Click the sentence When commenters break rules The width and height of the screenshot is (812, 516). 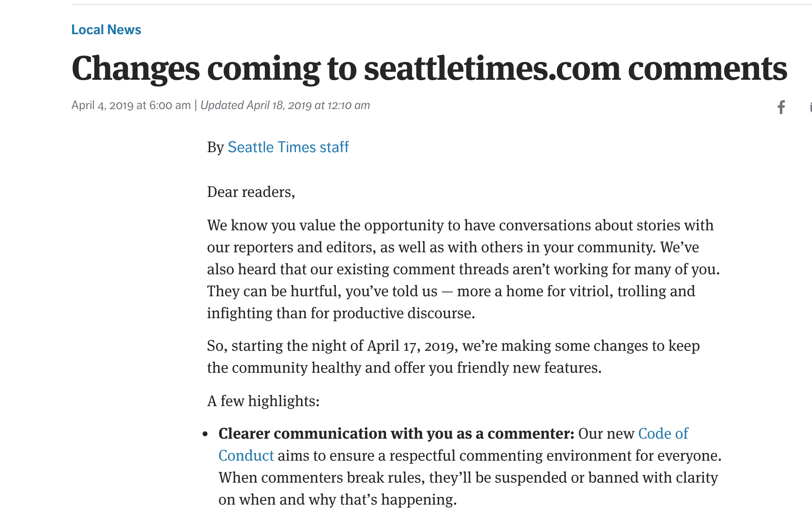[x=468, y=489]
